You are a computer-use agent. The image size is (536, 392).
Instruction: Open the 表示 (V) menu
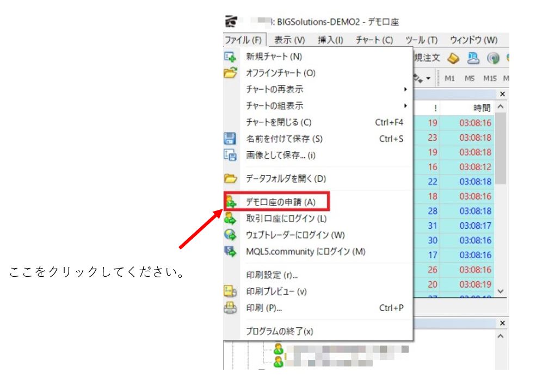[x=289, y=40]
